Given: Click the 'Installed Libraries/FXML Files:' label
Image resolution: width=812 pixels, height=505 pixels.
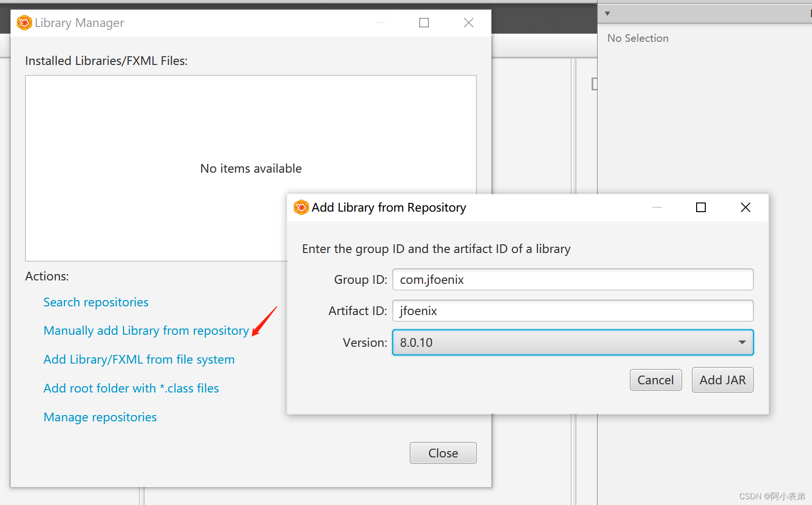Looking at the screenshot, I should pyautogui.click(x=106, y=61).
